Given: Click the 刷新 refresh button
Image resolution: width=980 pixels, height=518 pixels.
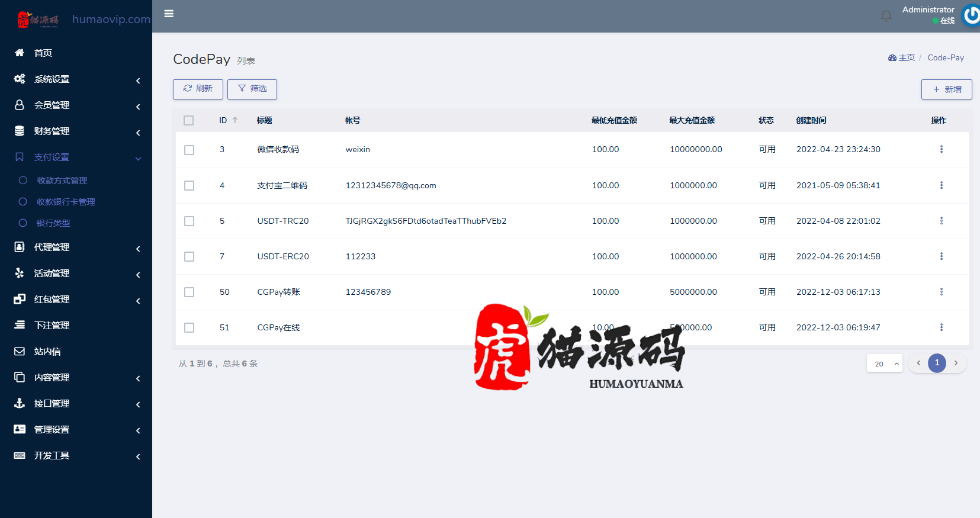Looking at the screenshot, I should point(198,89).
